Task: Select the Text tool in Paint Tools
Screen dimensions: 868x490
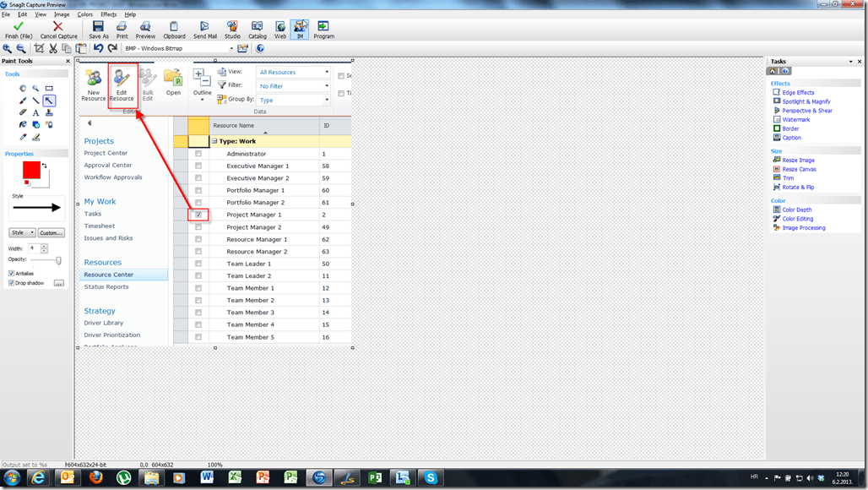Action: click(x=35, y=112)
